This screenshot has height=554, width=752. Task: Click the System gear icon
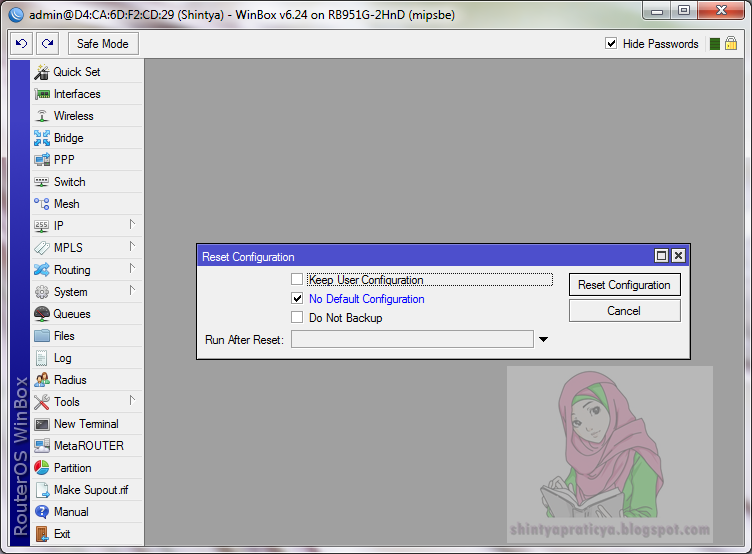[x=42, y=292]
